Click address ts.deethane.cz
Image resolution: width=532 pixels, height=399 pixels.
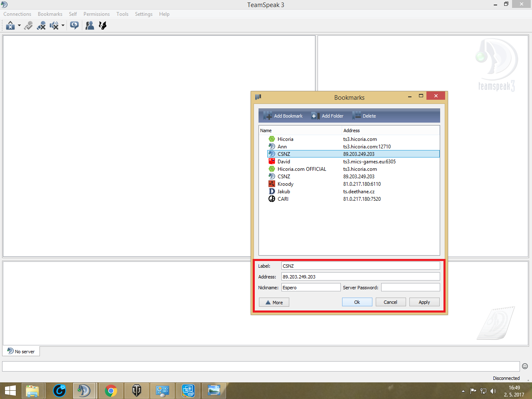359,192
